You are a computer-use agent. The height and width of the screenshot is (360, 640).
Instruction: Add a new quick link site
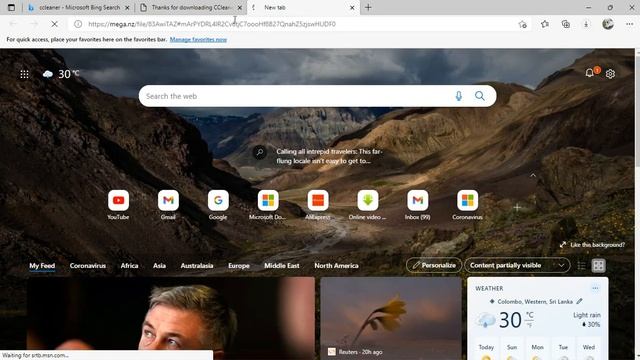517,207
